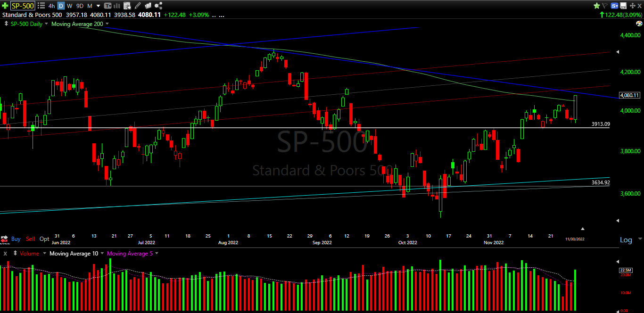Click the SP-500 Daily plot label
The image size is (644, 313).
(26, 24)
